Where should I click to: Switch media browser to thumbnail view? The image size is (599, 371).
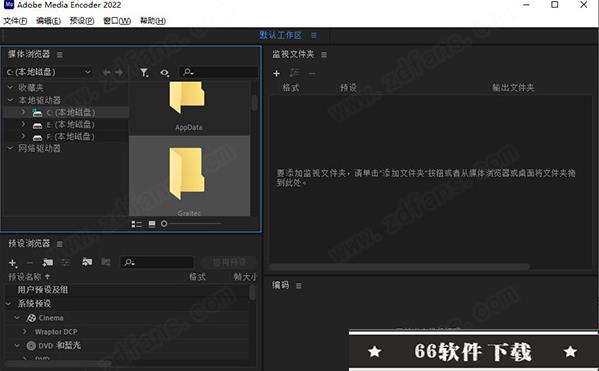(x=152, y=224)
